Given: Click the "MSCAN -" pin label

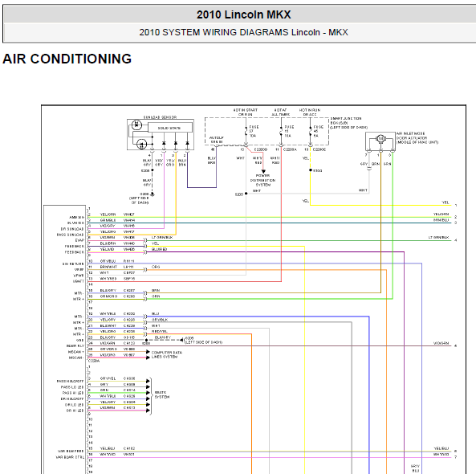Looking at the screenshot, I should point(76,358).
